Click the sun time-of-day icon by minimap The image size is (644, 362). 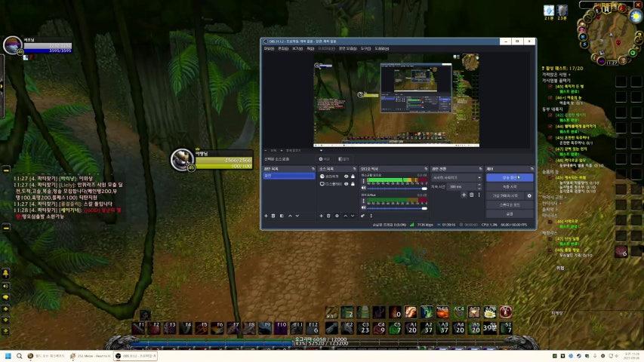pos(636,16)
